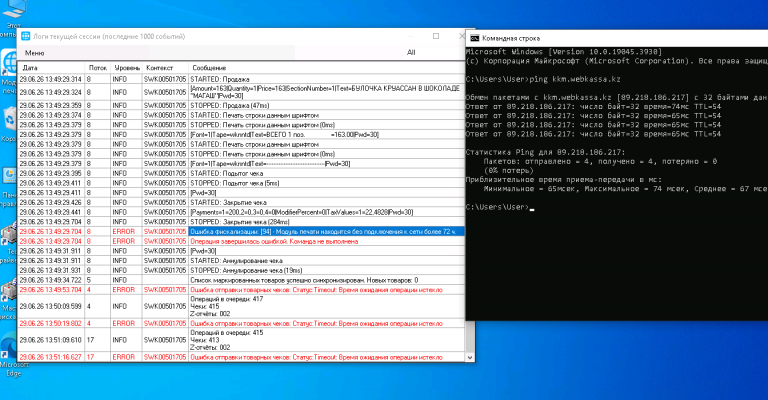This screenshot has height=400, width=768.
Task: Click the date cell 29.06.26 13:49:29.359
Action: click(51, 105)
